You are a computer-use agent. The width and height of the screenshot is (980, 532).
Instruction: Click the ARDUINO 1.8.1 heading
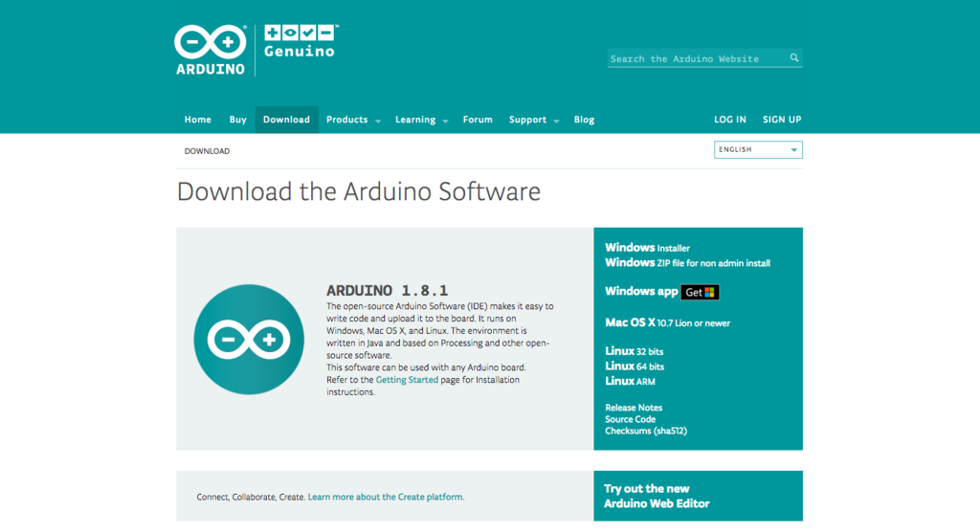[387, 290]
